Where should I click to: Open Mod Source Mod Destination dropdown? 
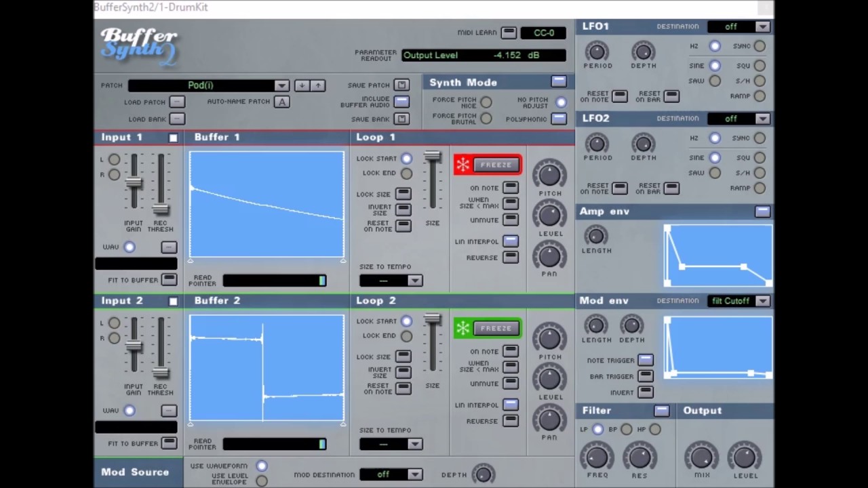[391, 474]
